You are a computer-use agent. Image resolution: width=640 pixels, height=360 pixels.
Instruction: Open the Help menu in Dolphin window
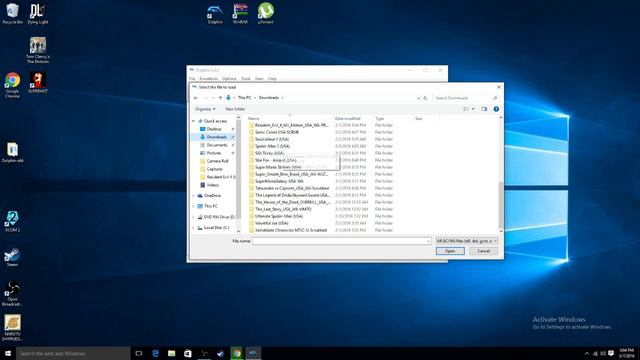[272, 79]
